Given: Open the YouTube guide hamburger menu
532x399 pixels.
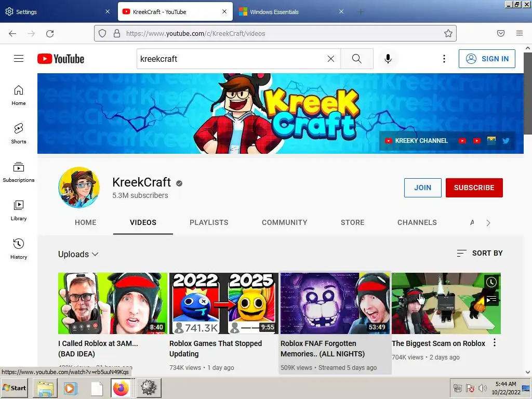Looking at the screenshot, I should point(19,59).
